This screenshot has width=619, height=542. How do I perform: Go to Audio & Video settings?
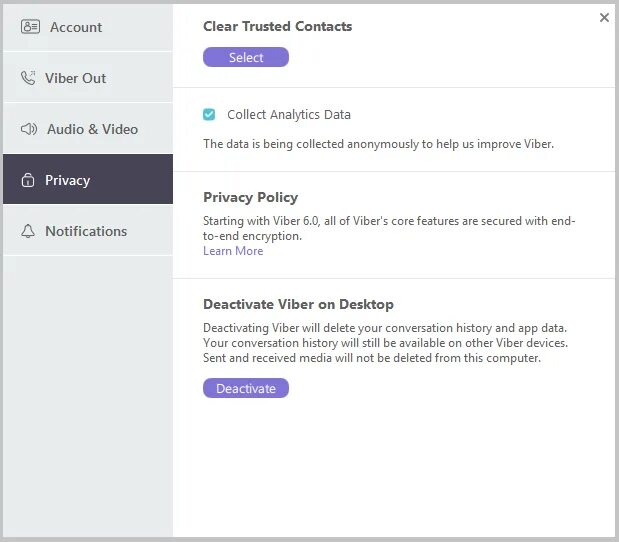tap(92, 129)
